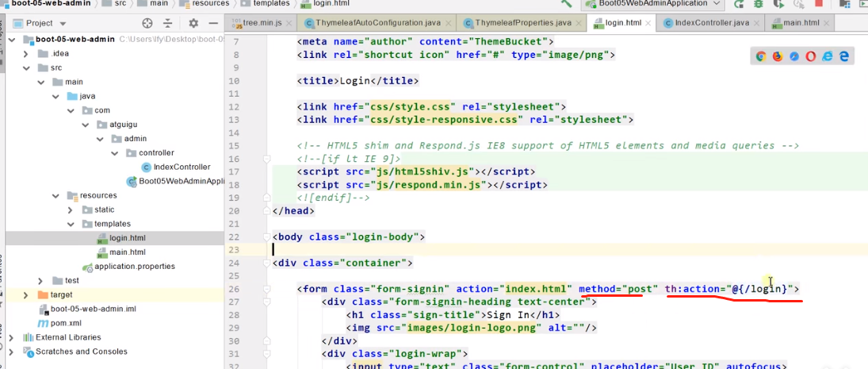Image resolution: width=868 pixels, height=369 pixels.
Task: Click the profiler run icon
Action: (x=798, y=4)
